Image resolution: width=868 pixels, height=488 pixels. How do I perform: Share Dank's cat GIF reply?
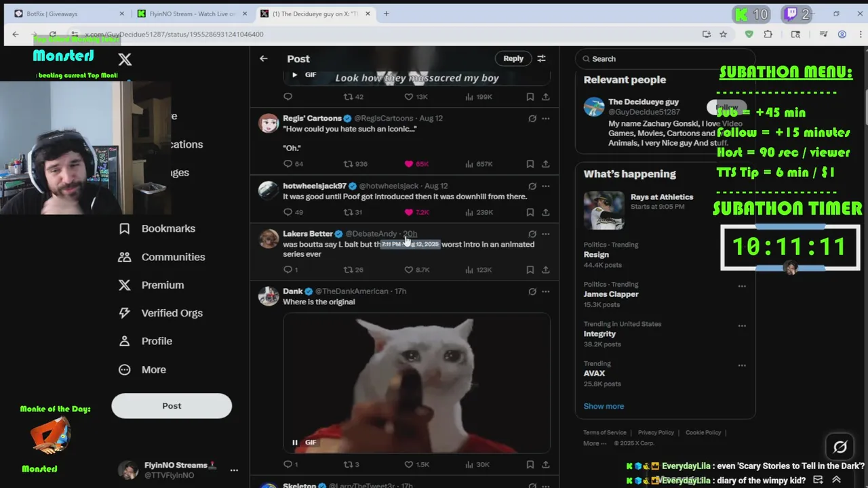(x=545, y=464)
